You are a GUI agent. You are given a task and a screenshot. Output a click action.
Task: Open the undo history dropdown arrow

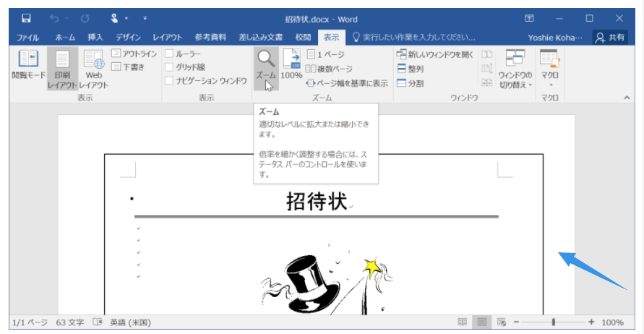66,19
